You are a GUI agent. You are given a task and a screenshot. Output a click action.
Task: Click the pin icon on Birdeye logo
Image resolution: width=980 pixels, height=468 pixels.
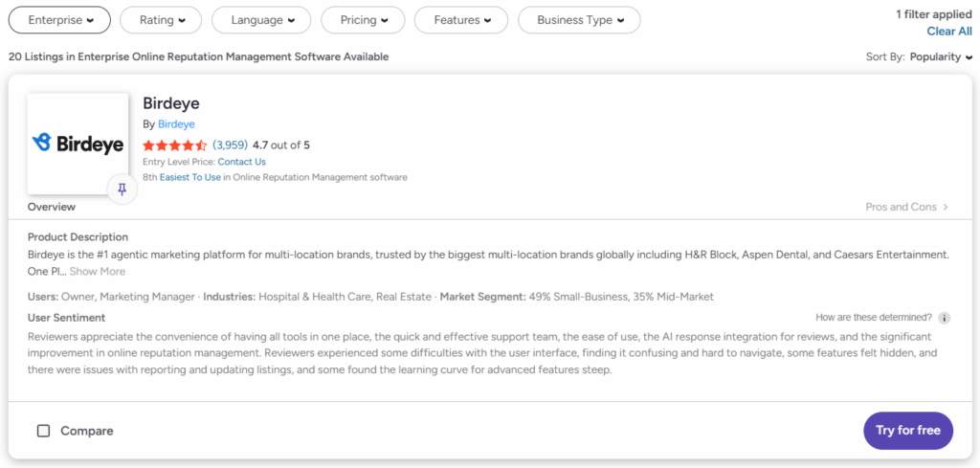122,189
